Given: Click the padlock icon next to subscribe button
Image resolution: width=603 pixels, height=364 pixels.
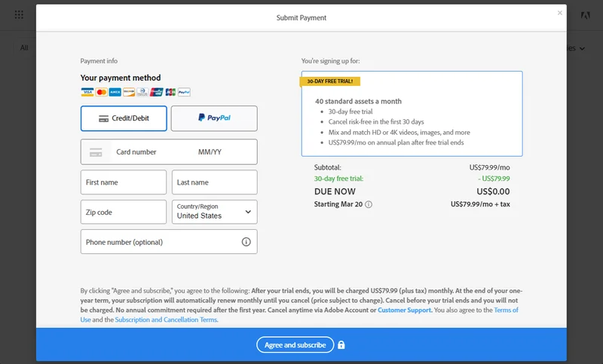Looking at the screenshot, I should click(341, 345).
